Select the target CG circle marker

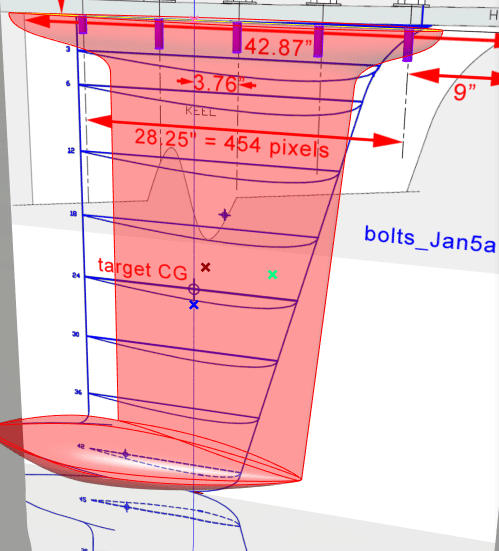pyautogui.click(x=194, y=289)
